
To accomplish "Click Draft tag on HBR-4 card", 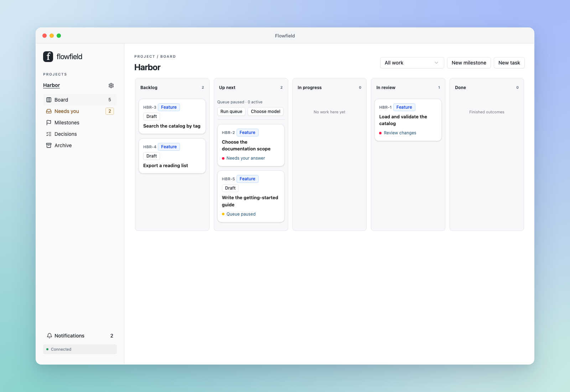I will click(151, 156).
